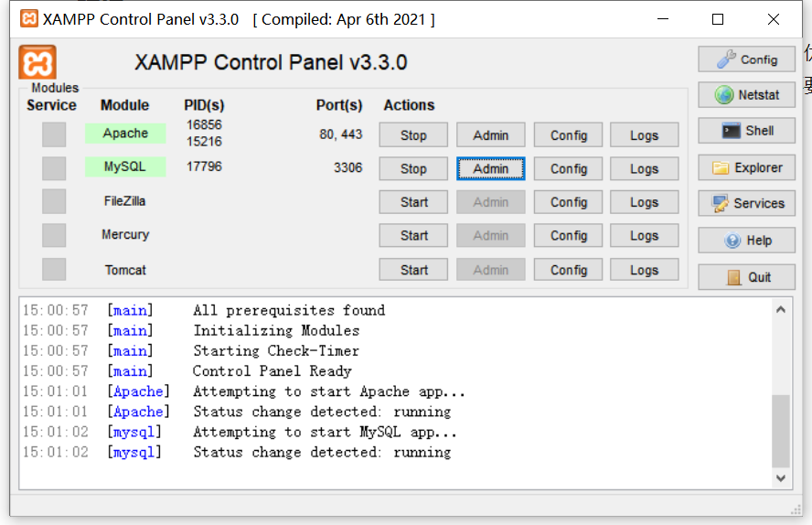Toggle the MySQL service checkbox
Viewport: 812px width, 525px height.
click(54, 168)
